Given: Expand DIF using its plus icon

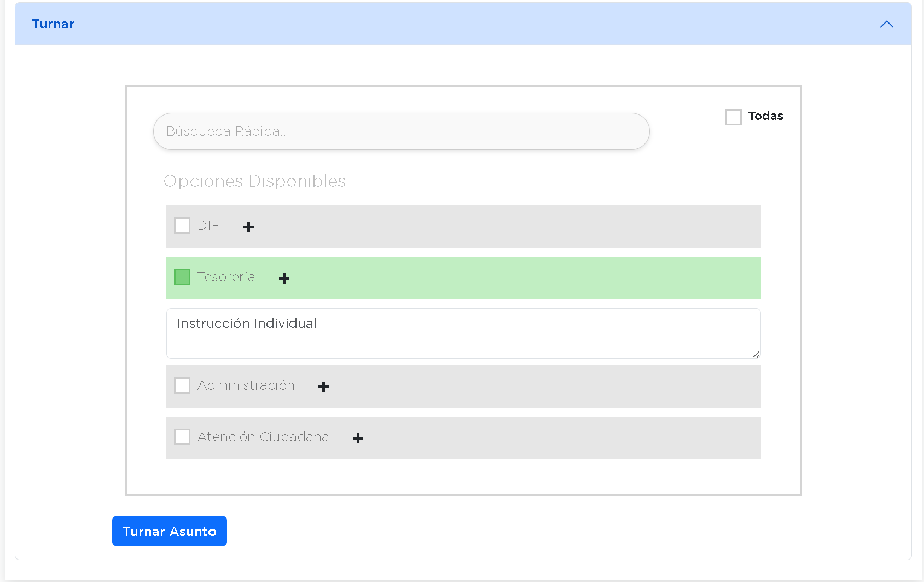Looking at the screenshot, I should point(249,227).
